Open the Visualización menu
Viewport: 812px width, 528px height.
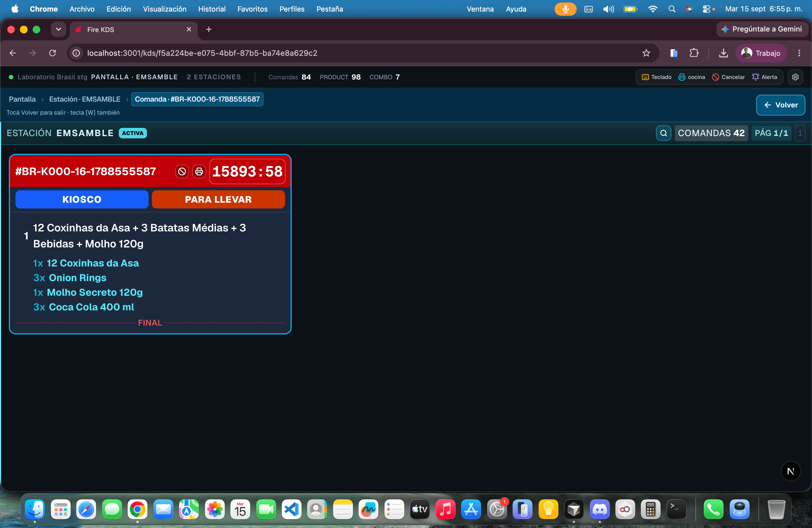pyautogui.click(x=164, y=9)
